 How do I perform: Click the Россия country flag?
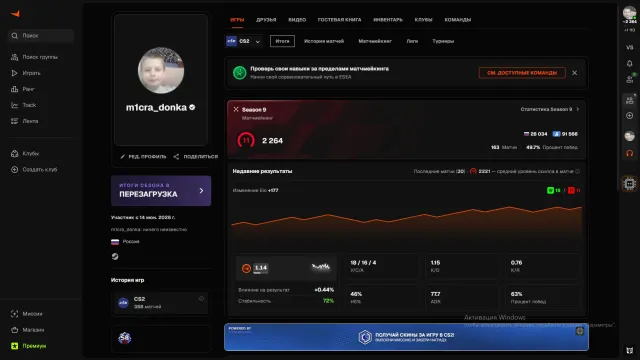115,242
